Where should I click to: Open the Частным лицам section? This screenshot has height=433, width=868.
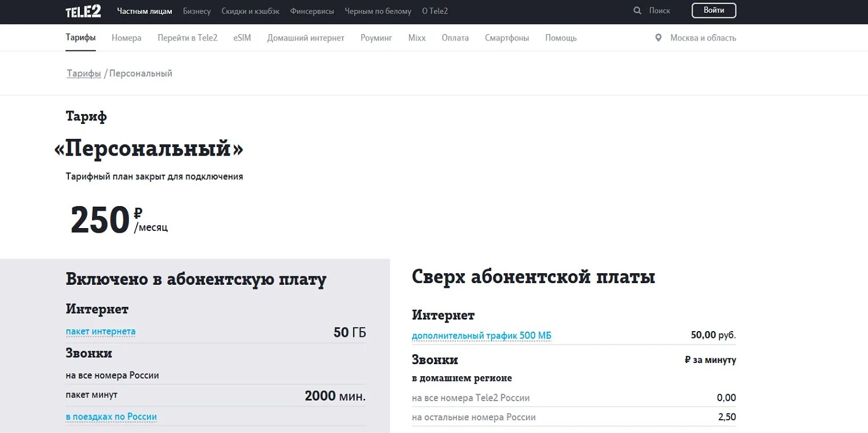coord(145,11)
